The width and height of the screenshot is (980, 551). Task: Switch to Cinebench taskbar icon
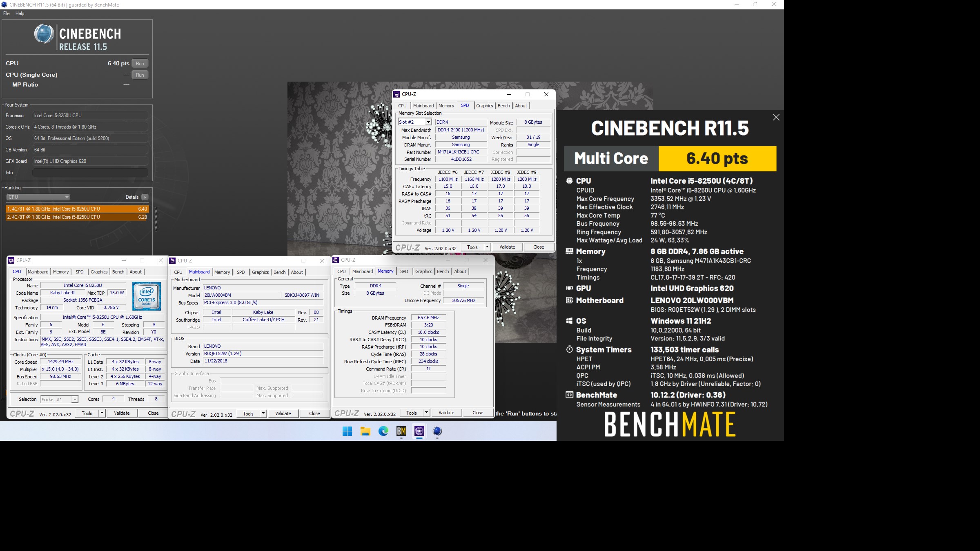pyautogui.click(x=437, y=431)
